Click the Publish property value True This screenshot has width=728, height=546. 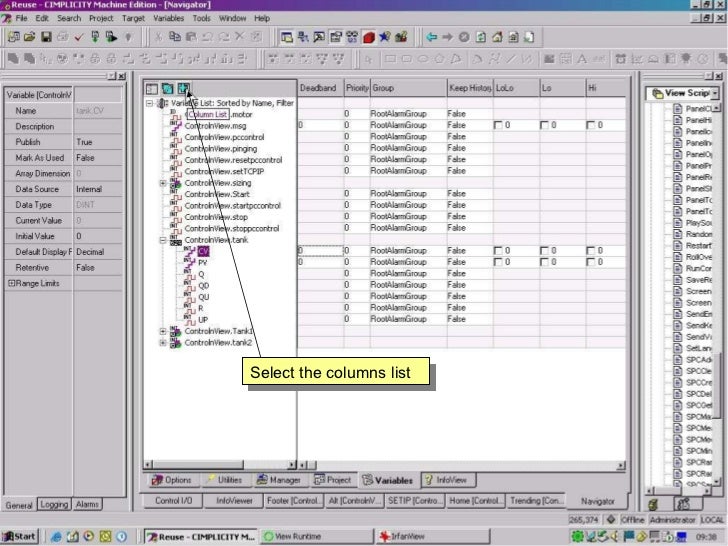click(x=98, y=142)
